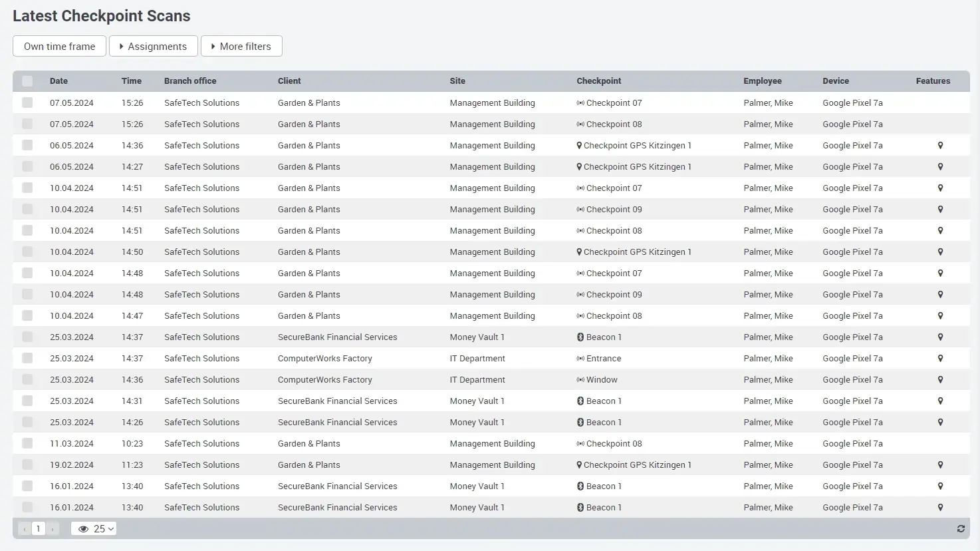Viewport: 980px width, 551px height.
Task: Click the Employee column header
Action: click(762, 81)
